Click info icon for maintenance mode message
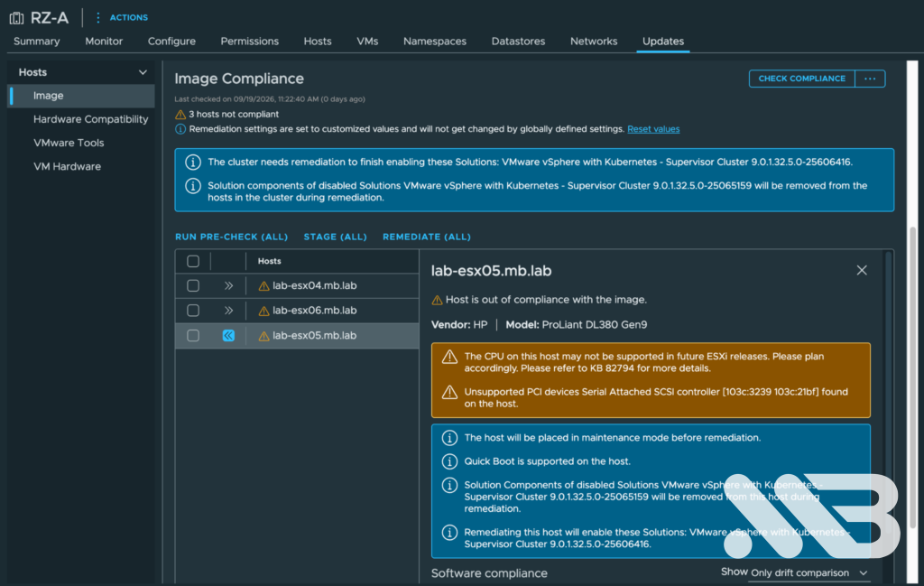The width and height of the screenshot is (924, 586). point(449,437)
